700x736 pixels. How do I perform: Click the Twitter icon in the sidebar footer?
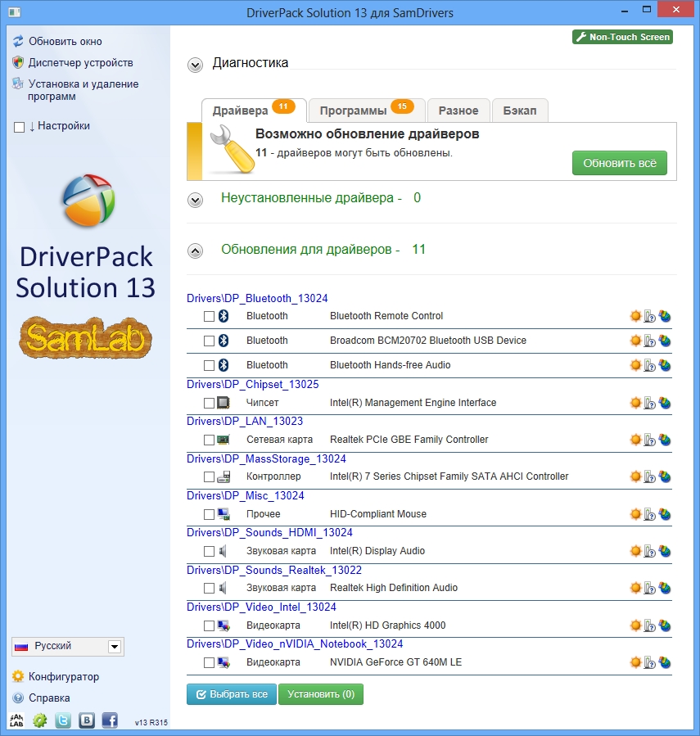coord(63,721)
